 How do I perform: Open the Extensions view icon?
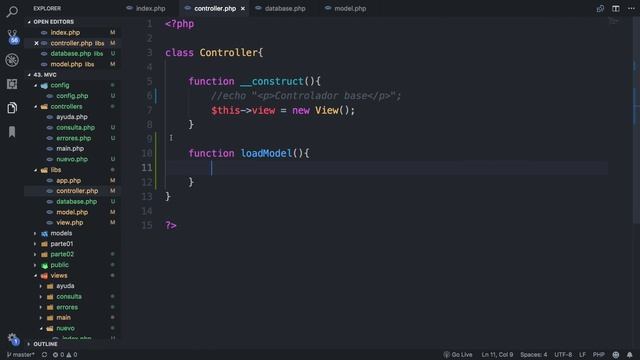coord(12,84)
